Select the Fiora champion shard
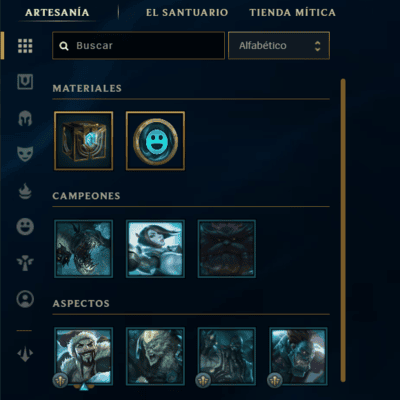 pos(155,249)
